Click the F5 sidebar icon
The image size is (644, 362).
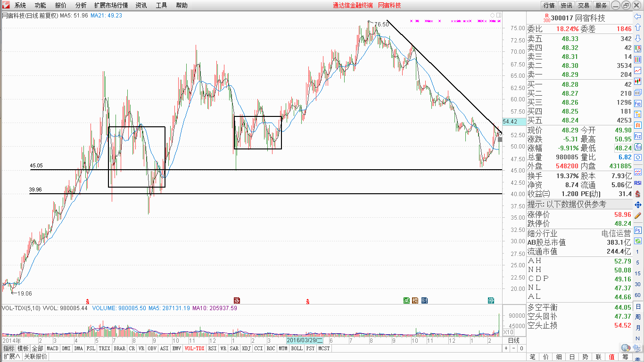[638, 230]
